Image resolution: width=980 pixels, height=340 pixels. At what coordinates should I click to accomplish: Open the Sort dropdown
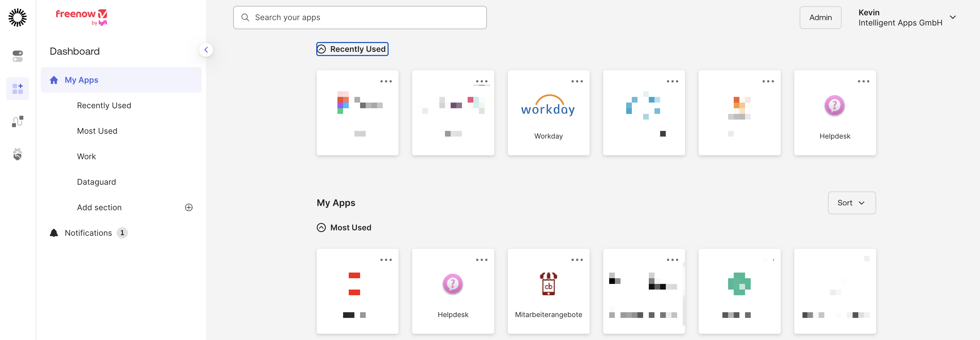(x=852, y=203)
